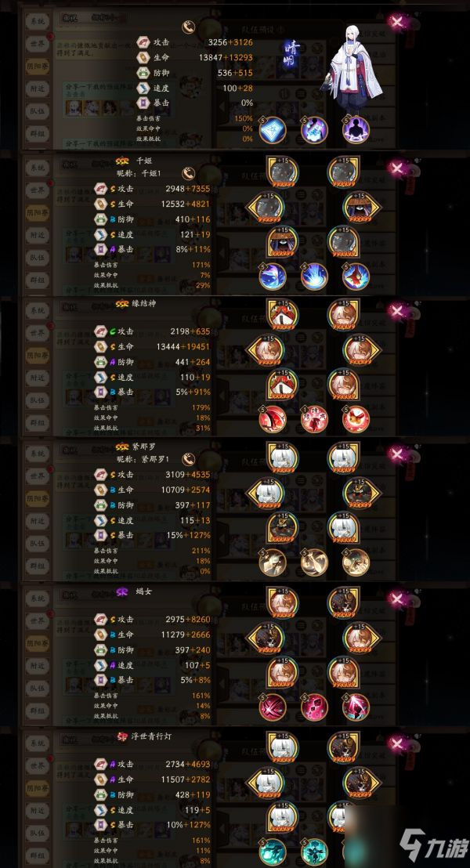Viewport: 470px width, 868px height.
Task: Open 缘结神's left-middle soul slot
Action: click(x=266, y=350)
